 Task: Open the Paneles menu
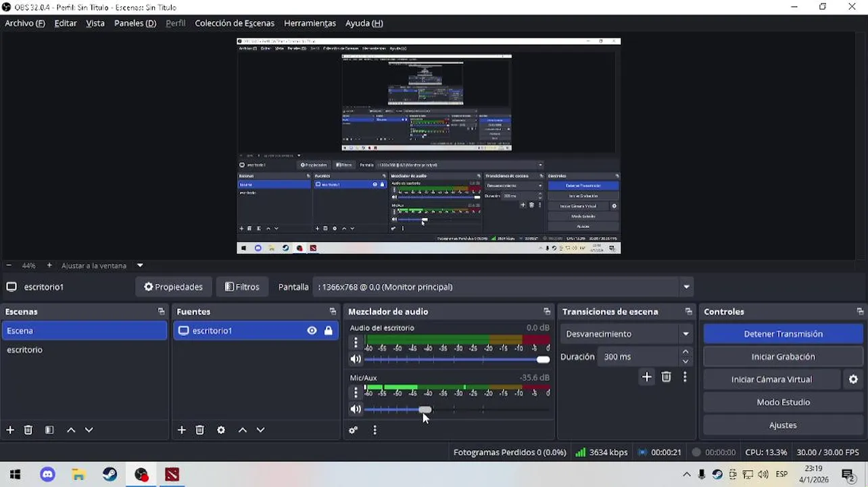(135, 23)
